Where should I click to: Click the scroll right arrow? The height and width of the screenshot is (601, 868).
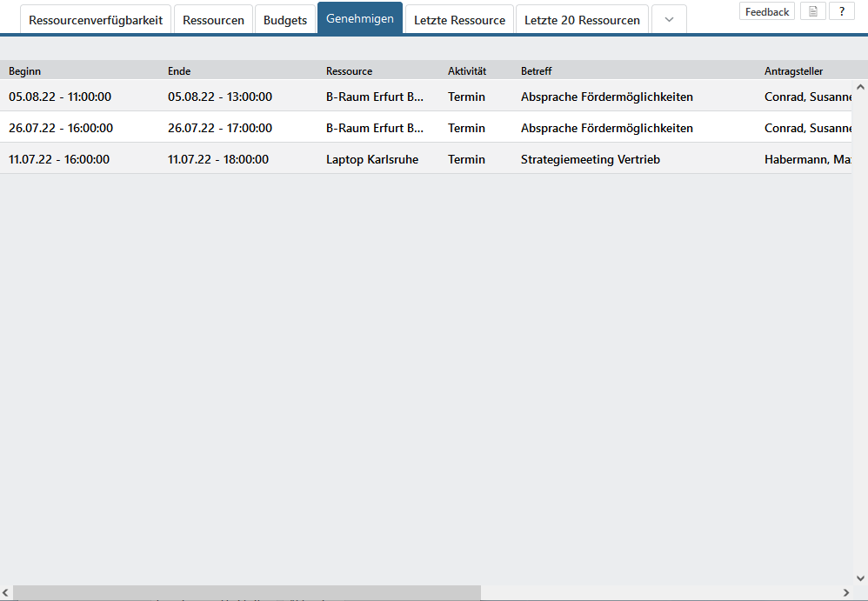(x=846, y=592)
